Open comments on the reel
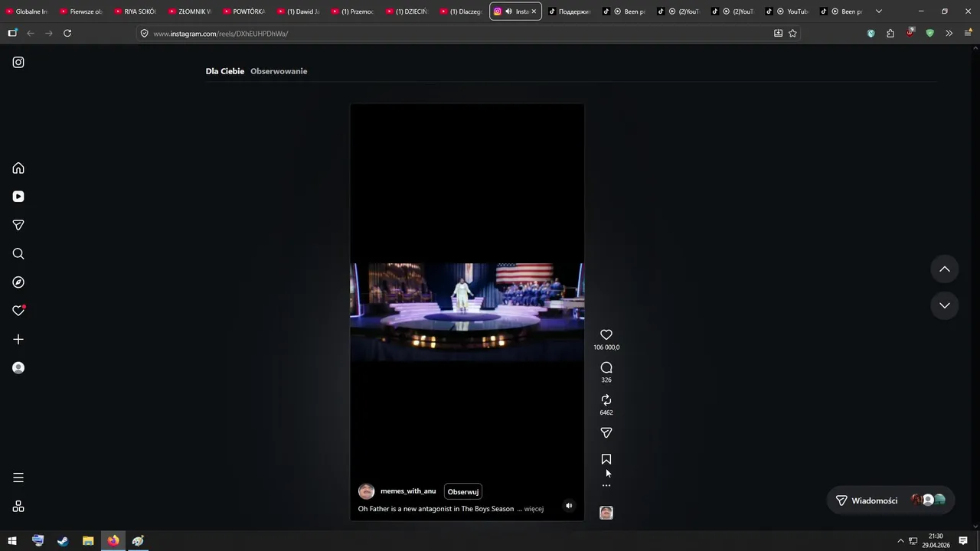The width and height of the screenshot is (980, 551). [x=606, y=367]
